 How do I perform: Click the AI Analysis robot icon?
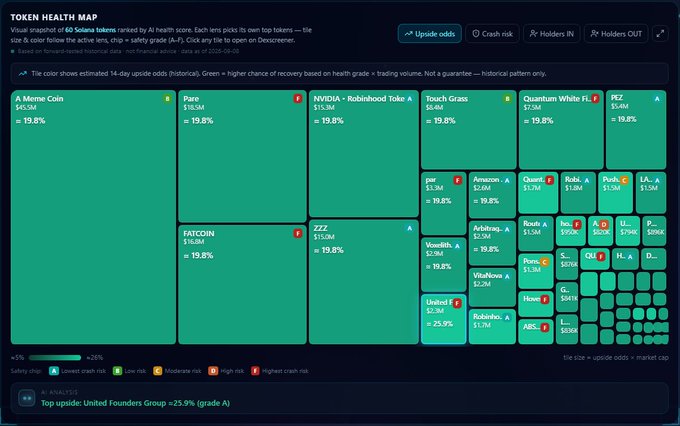(x=27, y=398)
